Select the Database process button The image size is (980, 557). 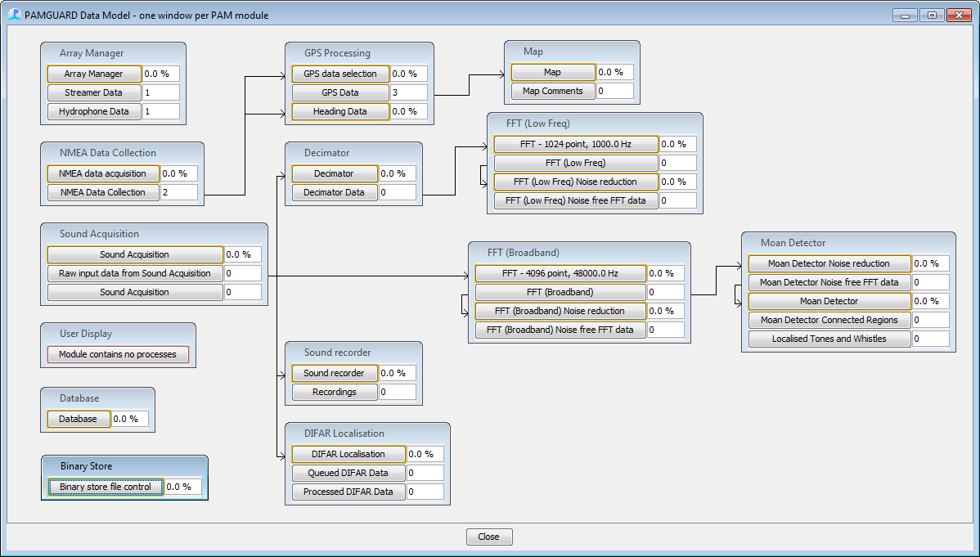coord(79,419)
